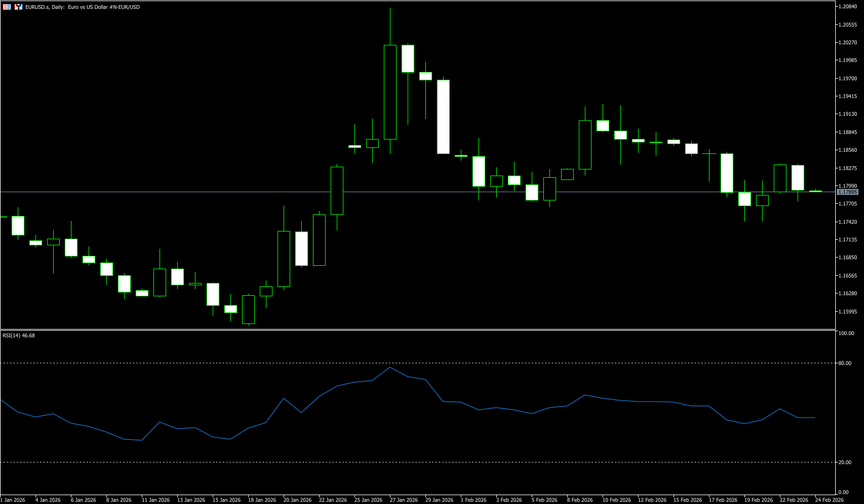Click the 1.15995 level on price scale

coord(847,311)
